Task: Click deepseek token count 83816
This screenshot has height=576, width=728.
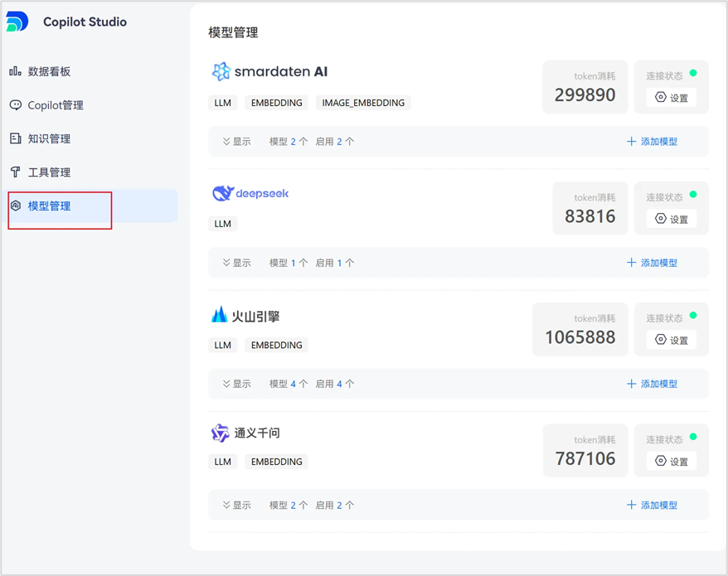Action: click(590, 215)
